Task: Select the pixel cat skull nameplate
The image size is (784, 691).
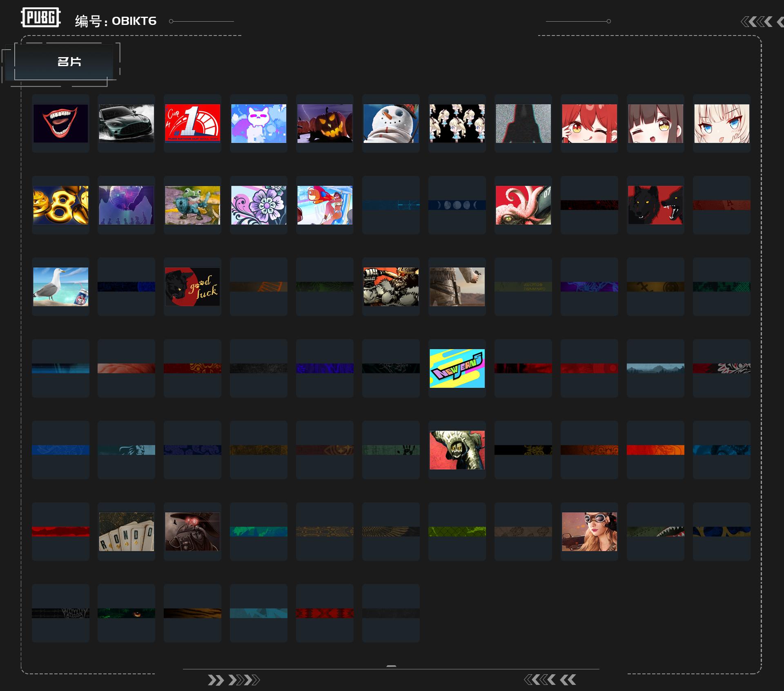Action: 259,123
